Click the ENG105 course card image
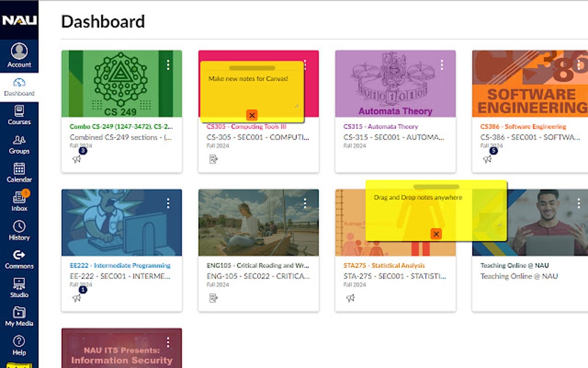The height and width of the screenshot is (368, 588). coord(258,223)
